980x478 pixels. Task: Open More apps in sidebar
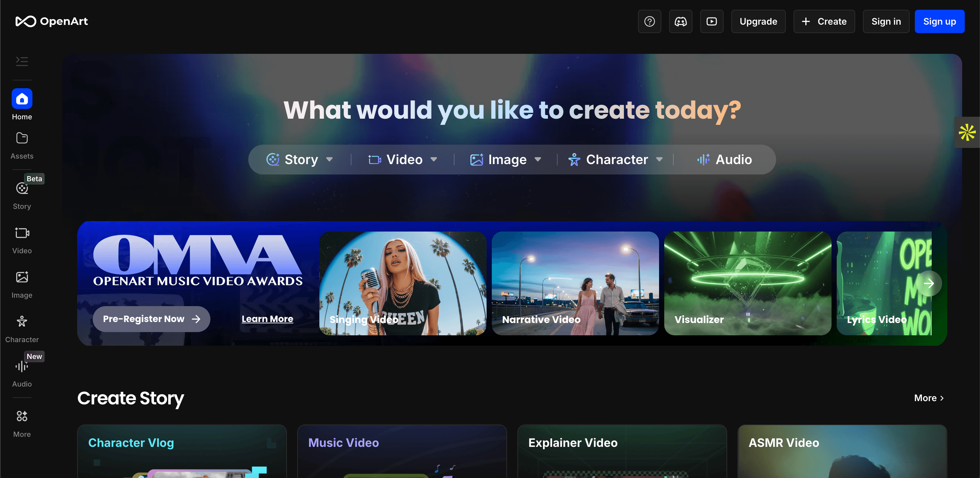[x=22, y=424]
